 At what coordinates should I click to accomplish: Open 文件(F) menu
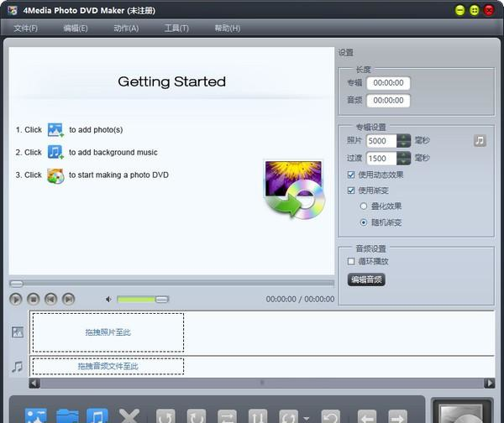tap(26, 29)
